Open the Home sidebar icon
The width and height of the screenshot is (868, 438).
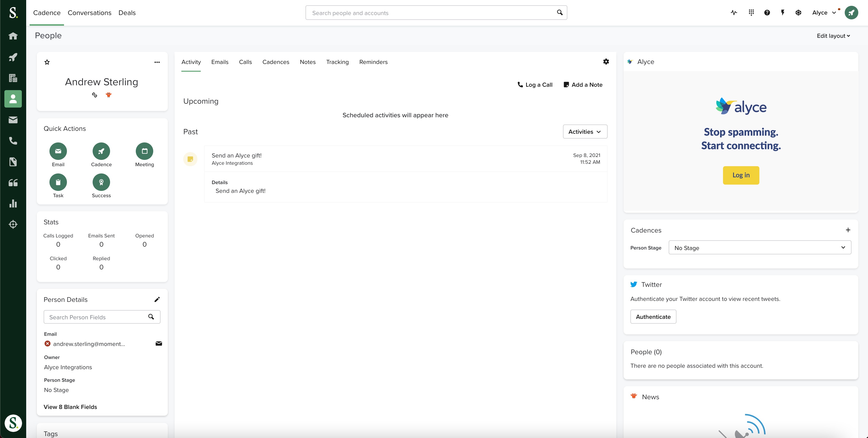coord(13,36)
